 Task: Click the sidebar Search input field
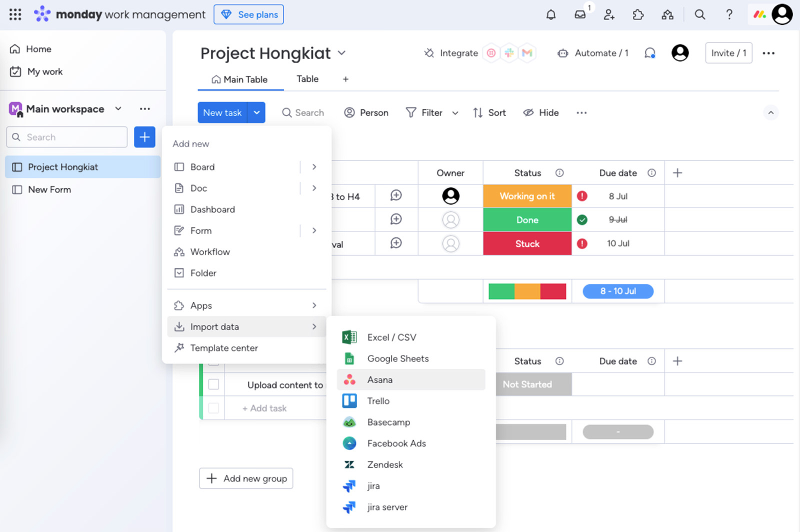tap(67, 137)
